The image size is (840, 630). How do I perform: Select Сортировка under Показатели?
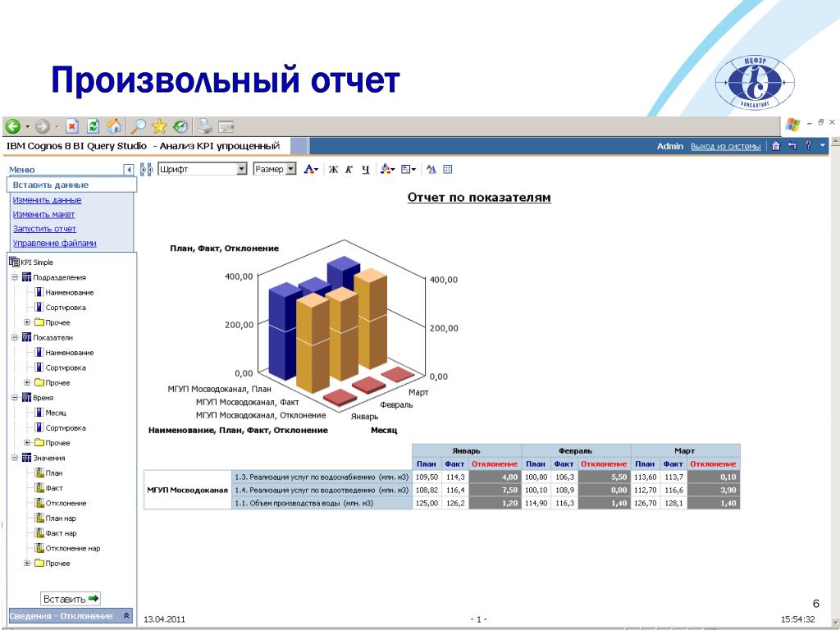pyautogui.click(x=66, y=367)
